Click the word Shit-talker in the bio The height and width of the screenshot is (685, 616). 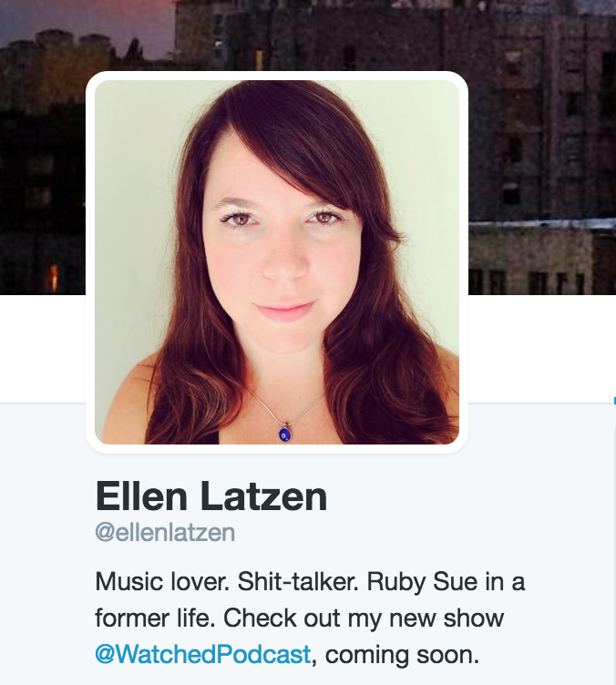tap(298, 581)
